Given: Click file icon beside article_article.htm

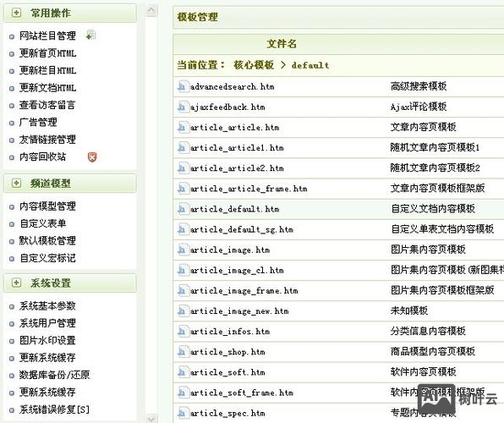Looking at the screenshot, I should (183, 128).
